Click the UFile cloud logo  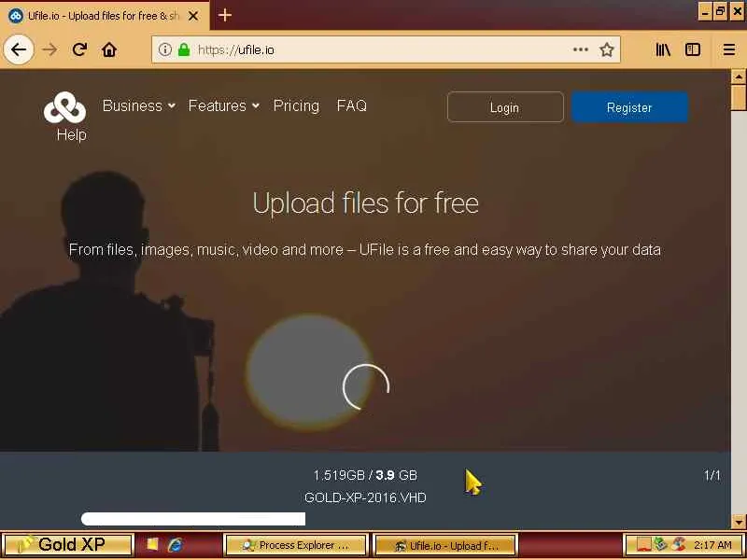point(64,107)
